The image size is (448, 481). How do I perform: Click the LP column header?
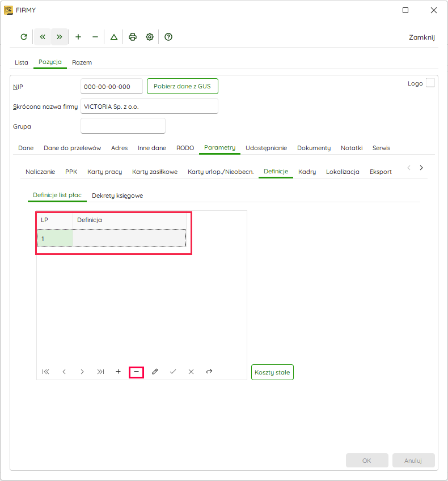55,220
